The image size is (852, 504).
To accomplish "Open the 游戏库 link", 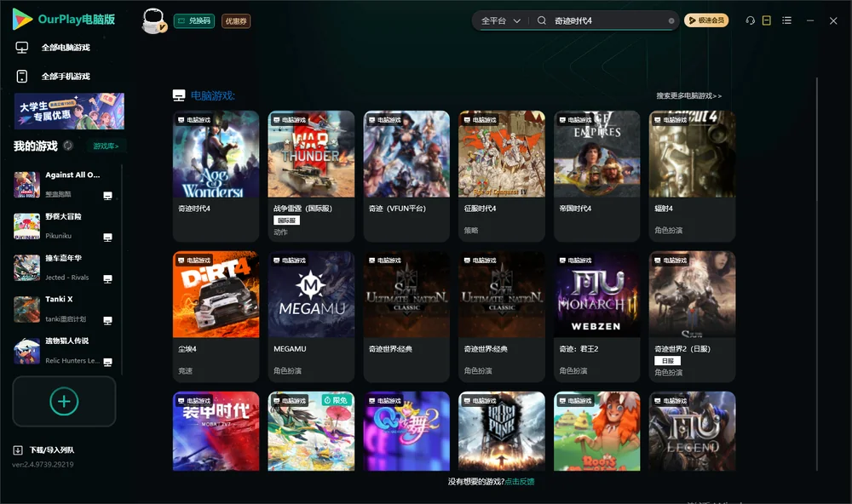I will (106, 146).
